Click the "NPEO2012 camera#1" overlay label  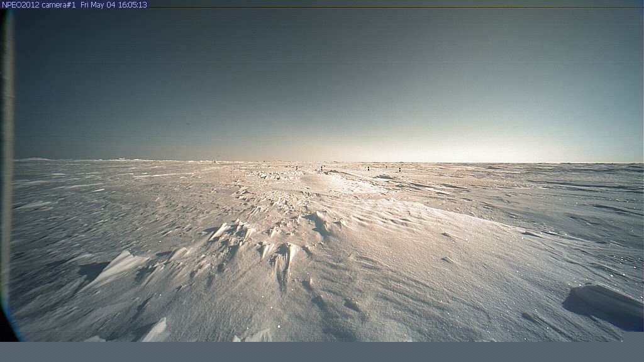(39, 4)
